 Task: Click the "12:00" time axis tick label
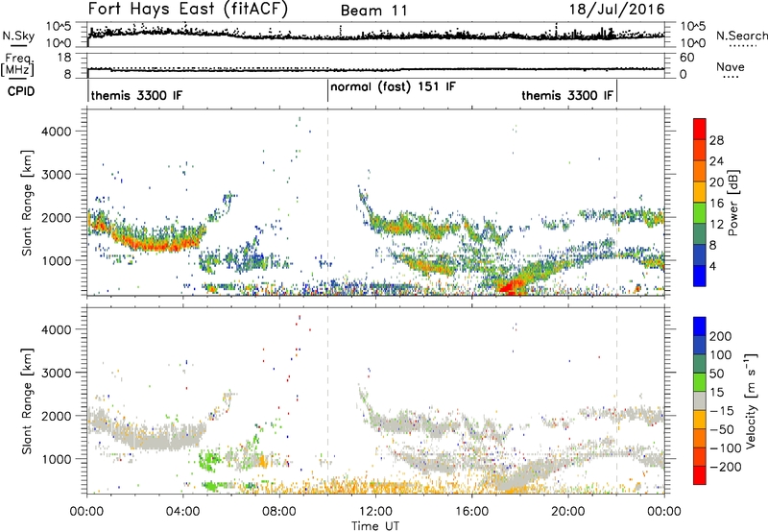(x=375, y=512)
